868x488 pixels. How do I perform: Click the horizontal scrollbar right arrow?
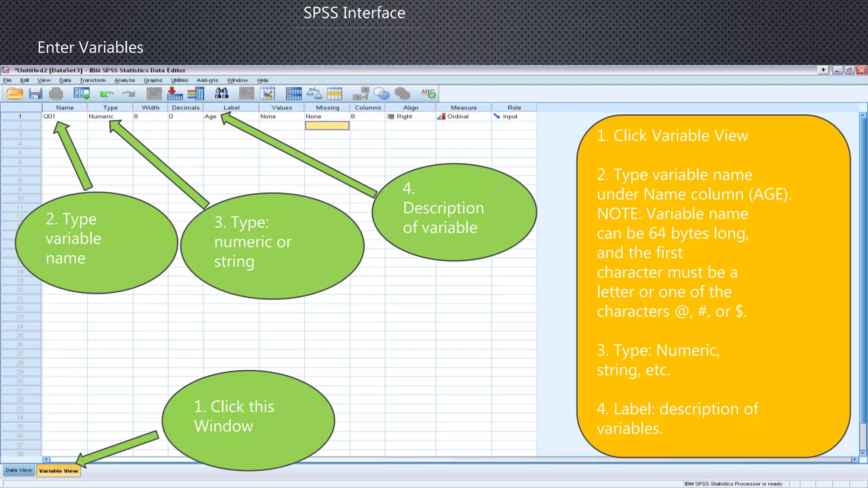coord(855,459)
